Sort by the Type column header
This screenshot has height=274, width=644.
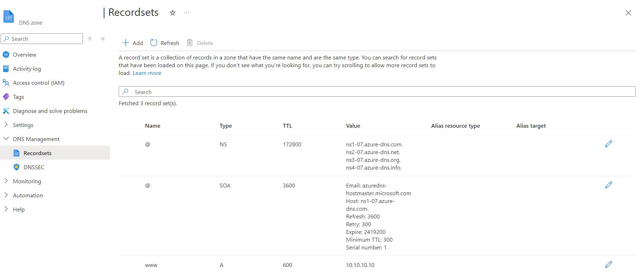[x=226, y=126]
